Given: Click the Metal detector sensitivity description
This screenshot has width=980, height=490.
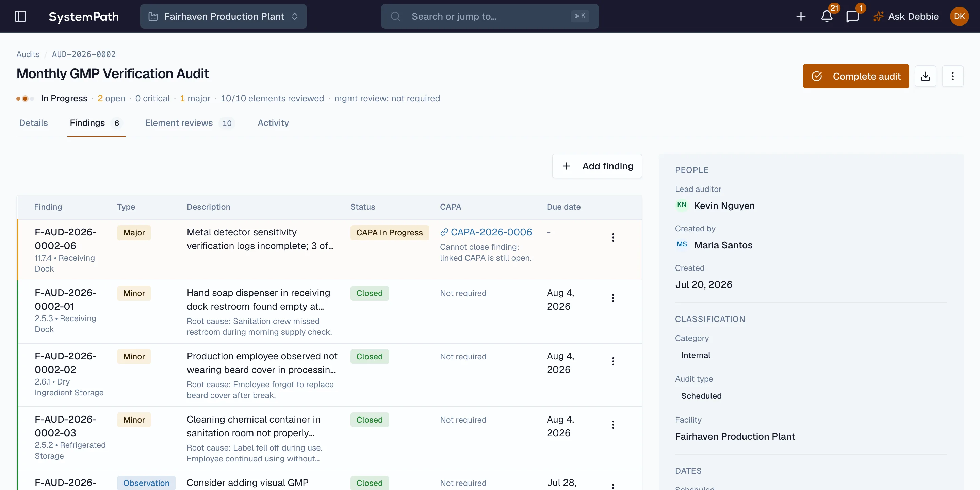Looking at the screenshot, I should click(260, 239).
